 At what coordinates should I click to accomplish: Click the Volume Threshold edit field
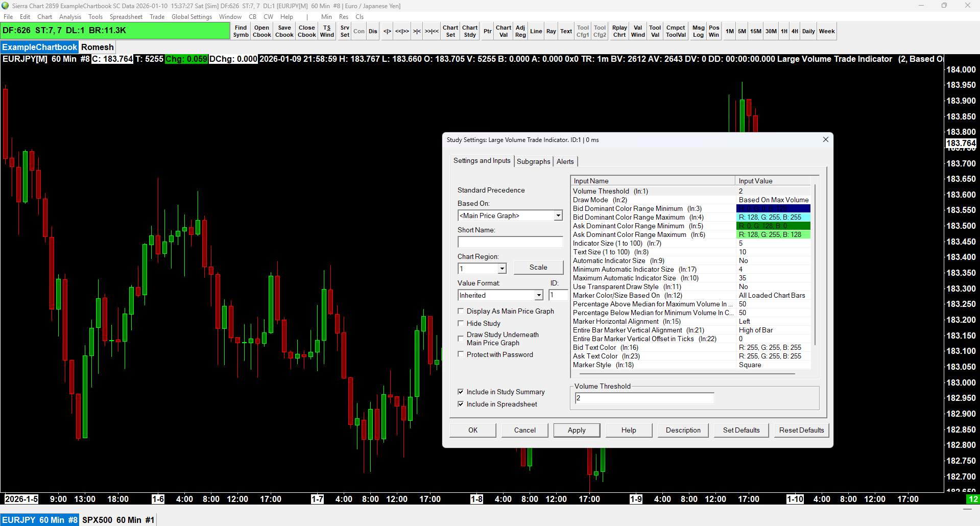pos(644,398)
